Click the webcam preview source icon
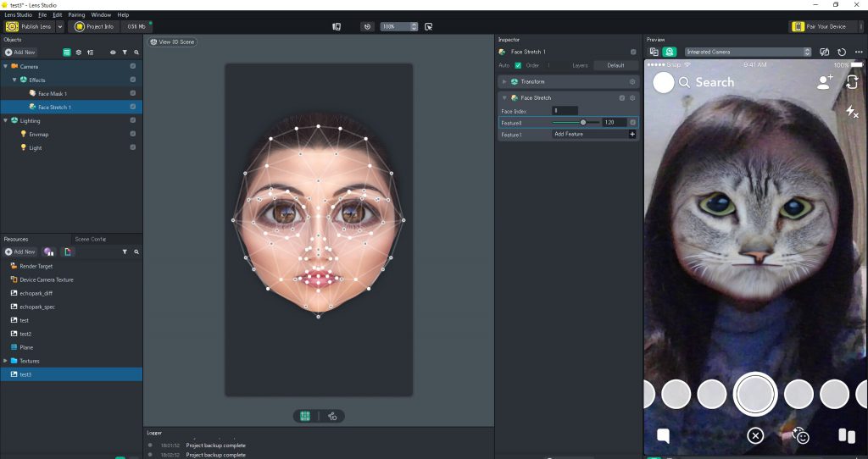 pyautogui.click(x=669, y=52)
